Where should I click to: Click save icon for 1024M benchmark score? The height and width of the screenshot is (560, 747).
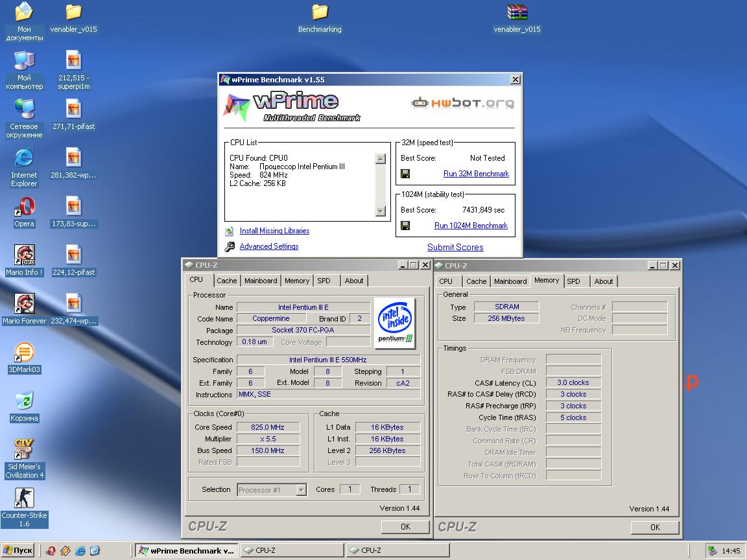click(405, 226)
